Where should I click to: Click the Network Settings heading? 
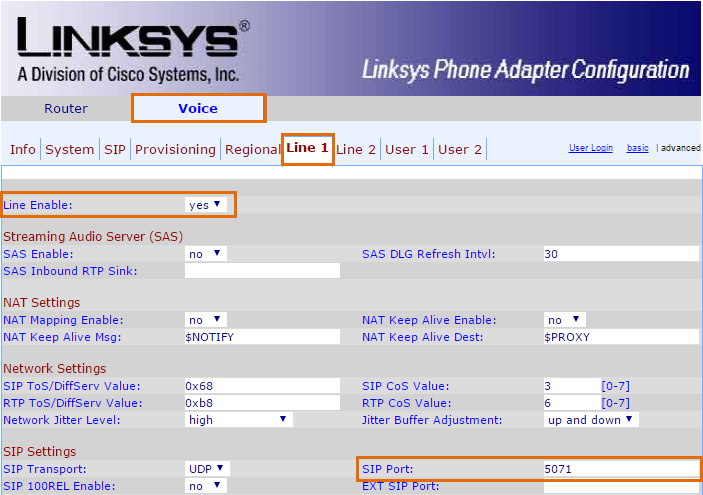(55, 369)
